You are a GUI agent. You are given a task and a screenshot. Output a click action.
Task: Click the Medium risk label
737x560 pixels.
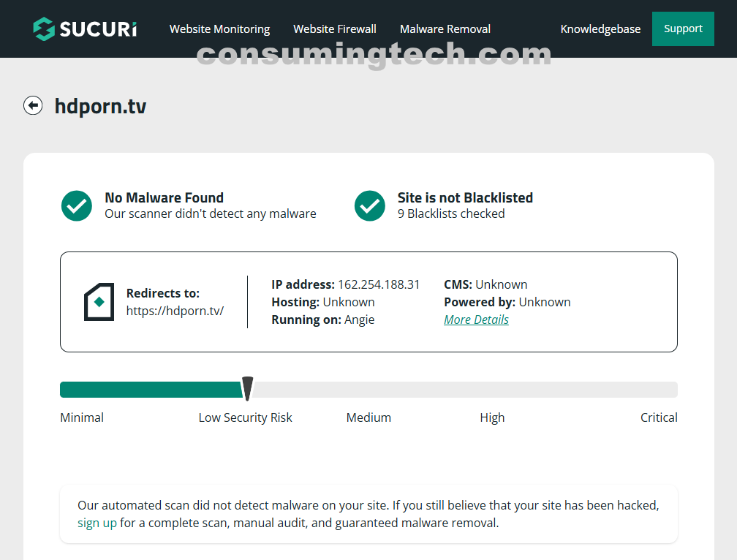368,417
